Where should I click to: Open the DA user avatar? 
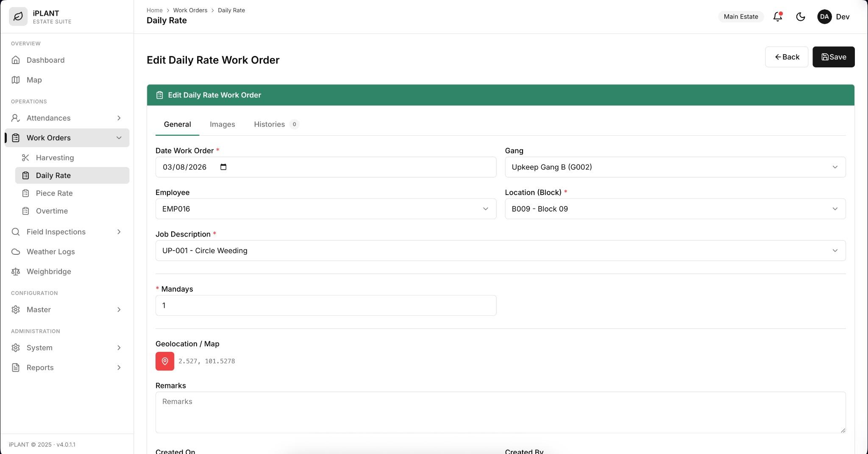point(824,17)
